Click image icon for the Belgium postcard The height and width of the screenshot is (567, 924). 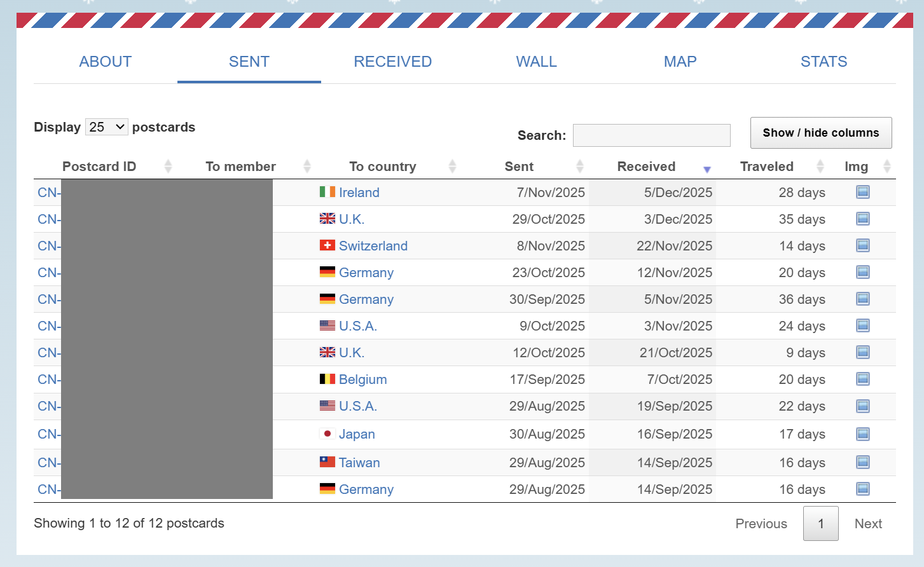pyautogui.click(x=862, y=379)
